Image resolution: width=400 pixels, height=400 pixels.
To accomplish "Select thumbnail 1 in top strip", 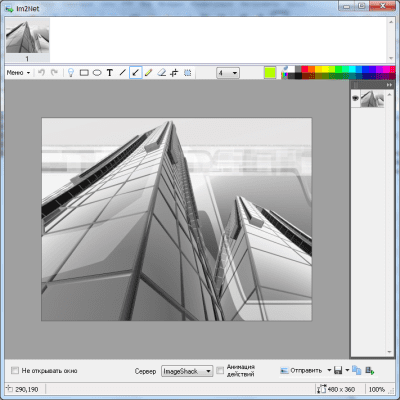I will (28, 40).
